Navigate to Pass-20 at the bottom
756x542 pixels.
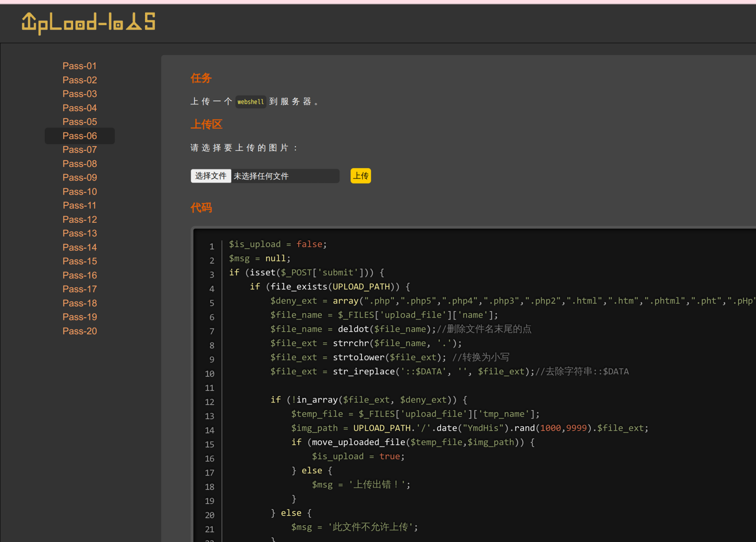click(x=79, y=331)
